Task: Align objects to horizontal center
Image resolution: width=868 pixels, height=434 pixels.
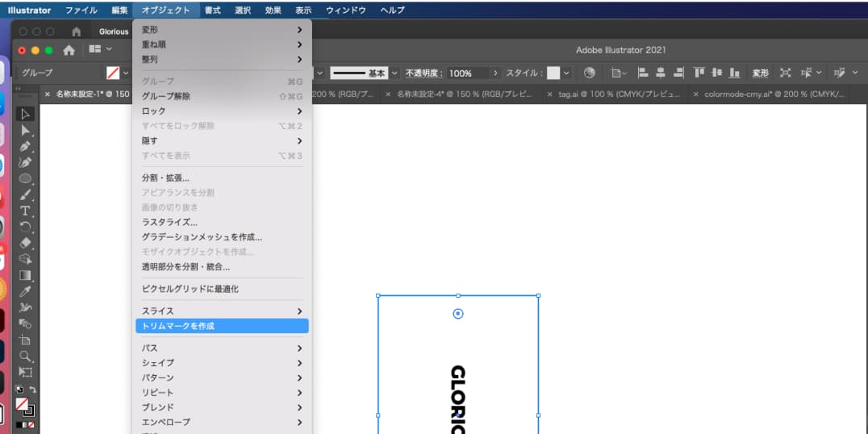Action: point(661,73)
